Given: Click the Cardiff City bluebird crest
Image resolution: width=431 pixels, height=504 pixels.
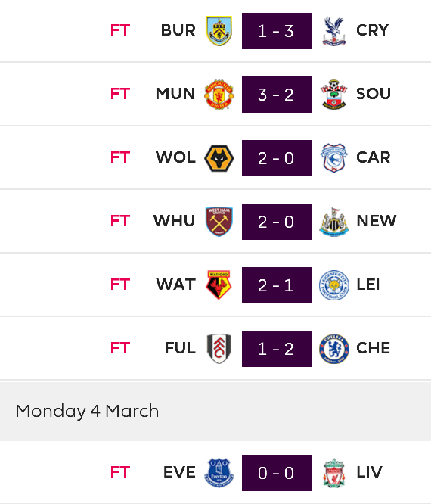Looking at the screenshot, I should (x=334, y=158).
